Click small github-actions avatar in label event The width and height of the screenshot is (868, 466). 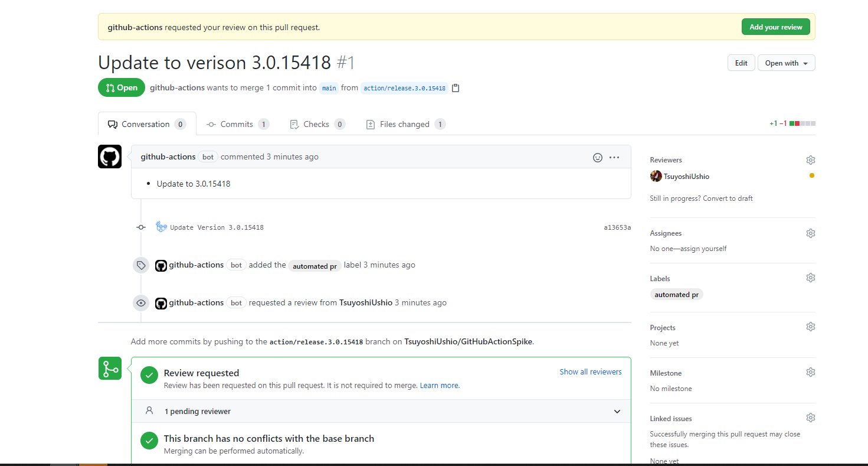click(x=161, y=266)
